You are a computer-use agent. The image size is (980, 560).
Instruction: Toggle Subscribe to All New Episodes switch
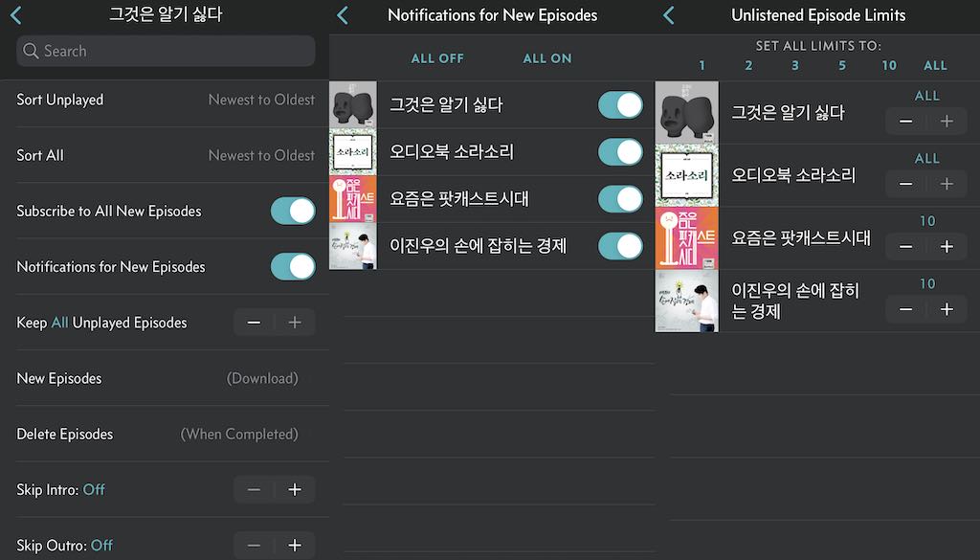click(x=293, y=212)
